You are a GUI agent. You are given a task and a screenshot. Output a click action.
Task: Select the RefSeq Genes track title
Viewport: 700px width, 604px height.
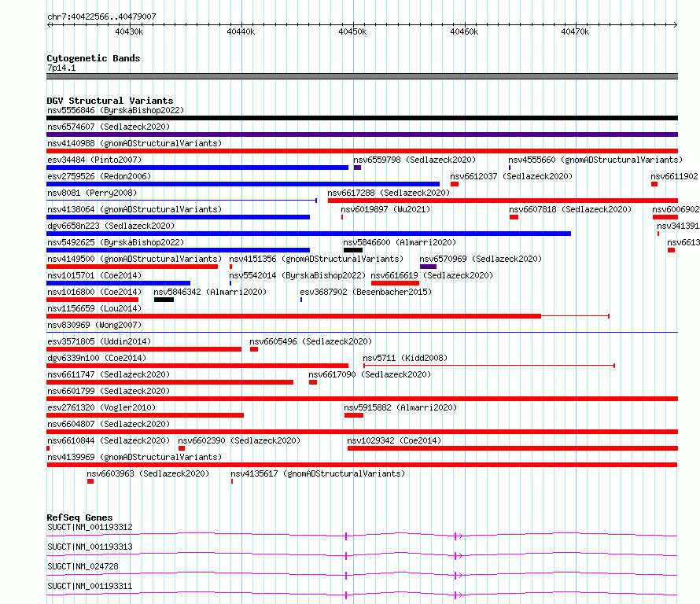(x=79, y=517)
